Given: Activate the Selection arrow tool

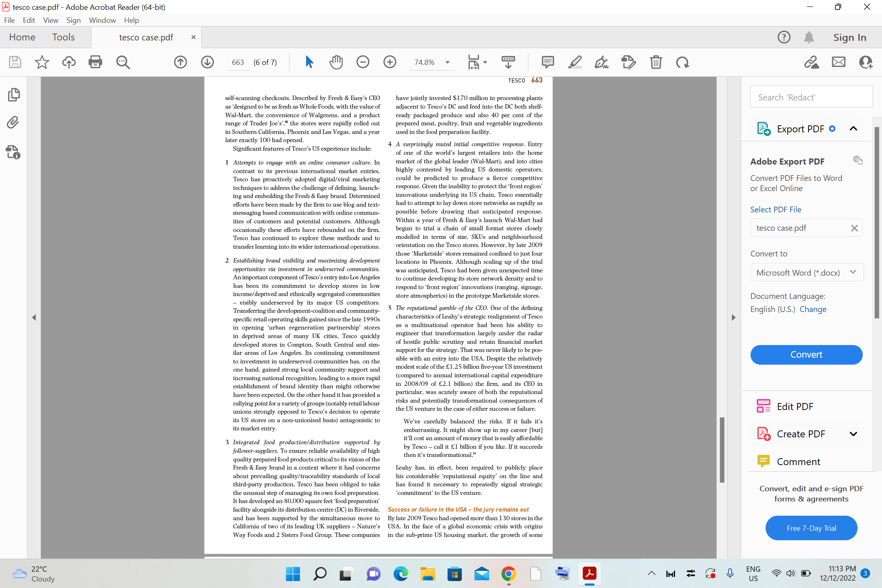Looking at the screenshot, I should pos(309,62).
